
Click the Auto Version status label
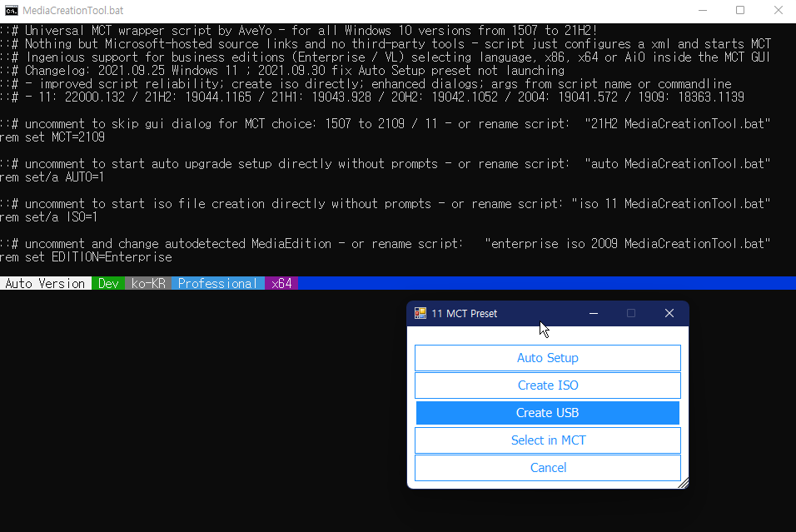(45, 283)
